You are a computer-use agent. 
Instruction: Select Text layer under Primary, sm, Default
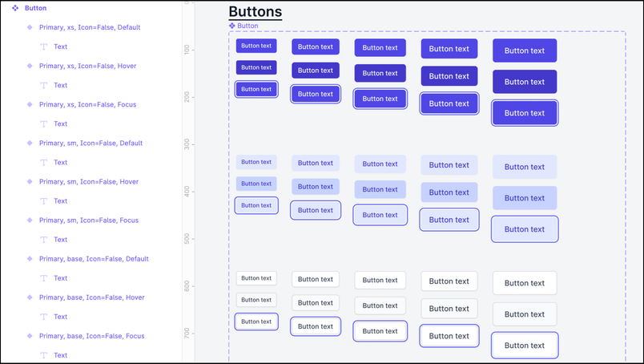pos(60,163)
